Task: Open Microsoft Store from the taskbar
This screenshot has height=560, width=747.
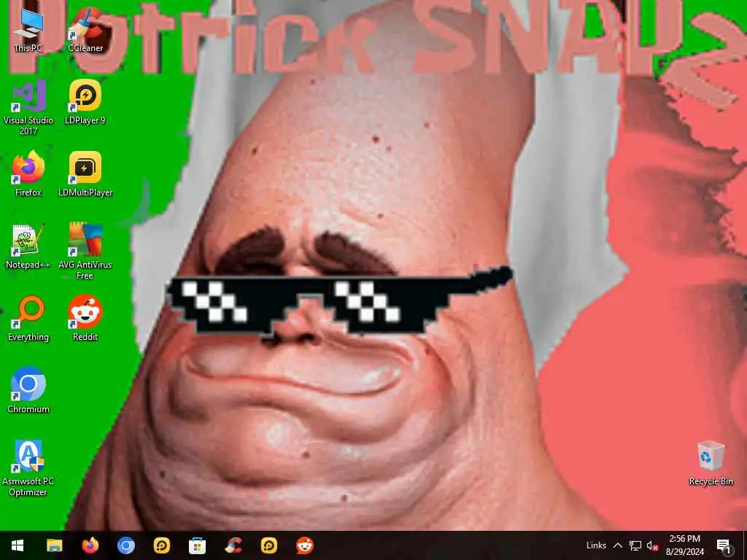Action: click(x=197, y=545)
